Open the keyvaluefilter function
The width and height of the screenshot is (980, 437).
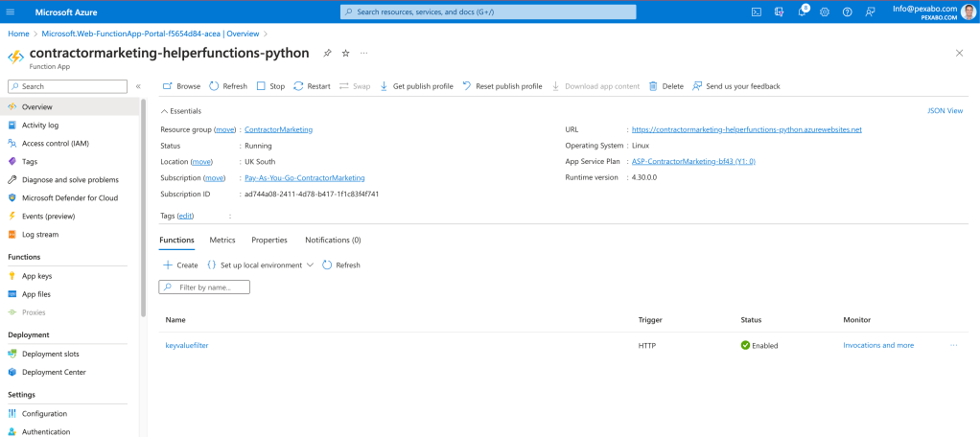click(x=187, y=345)
